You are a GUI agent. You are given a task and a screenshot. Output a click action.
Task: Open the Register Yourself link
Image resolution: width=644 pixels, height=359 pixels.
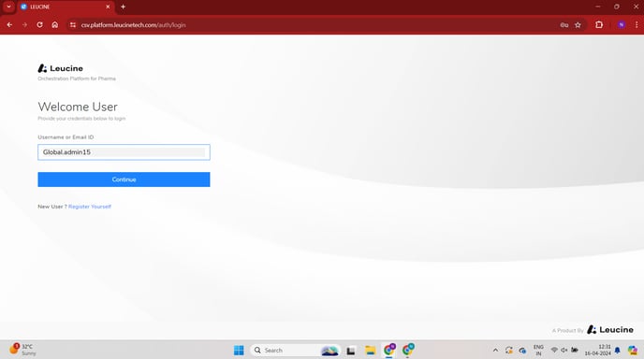click(90, 207)
